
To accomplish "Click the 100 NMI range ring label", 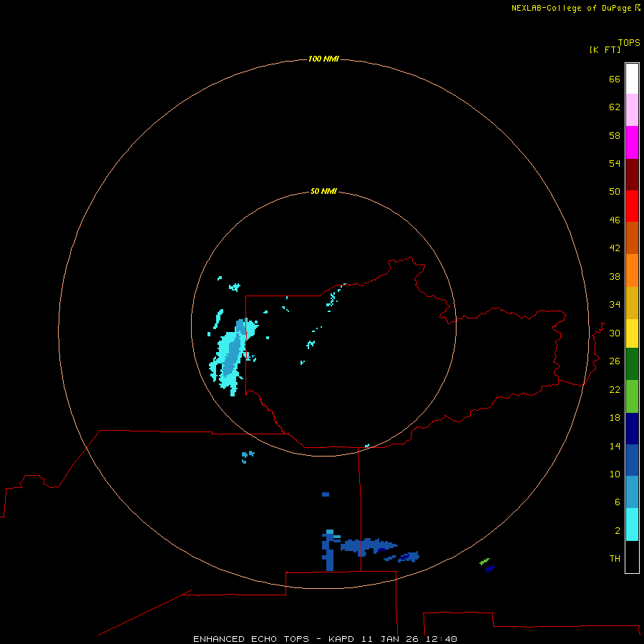I will click(323, 59).
